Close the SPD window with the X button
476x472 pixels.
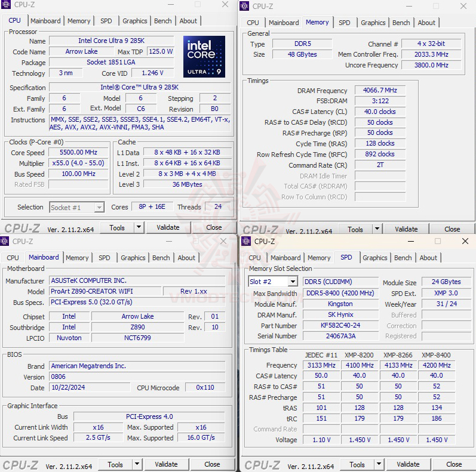pos(465,241)
